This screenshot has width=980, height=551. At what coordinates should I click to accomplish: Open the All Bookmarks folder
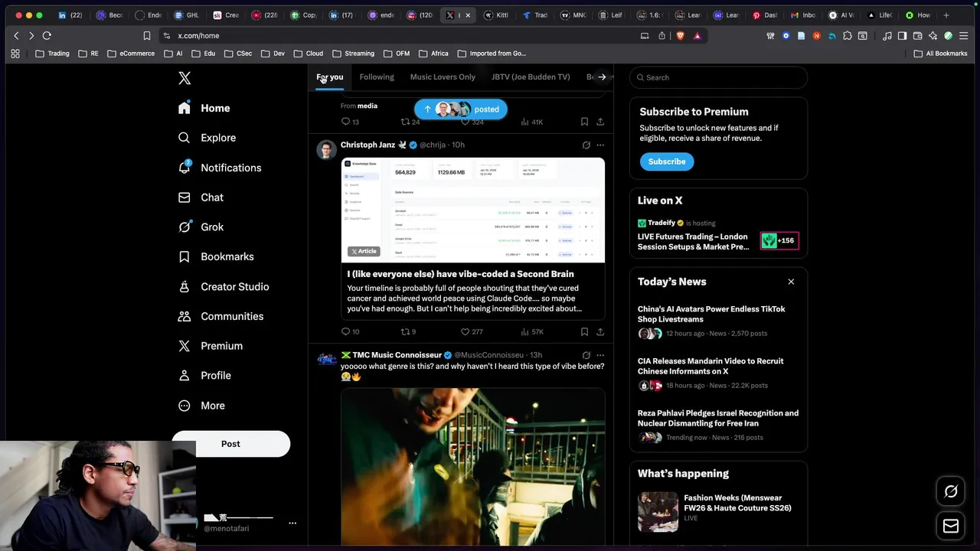point(940,54)
